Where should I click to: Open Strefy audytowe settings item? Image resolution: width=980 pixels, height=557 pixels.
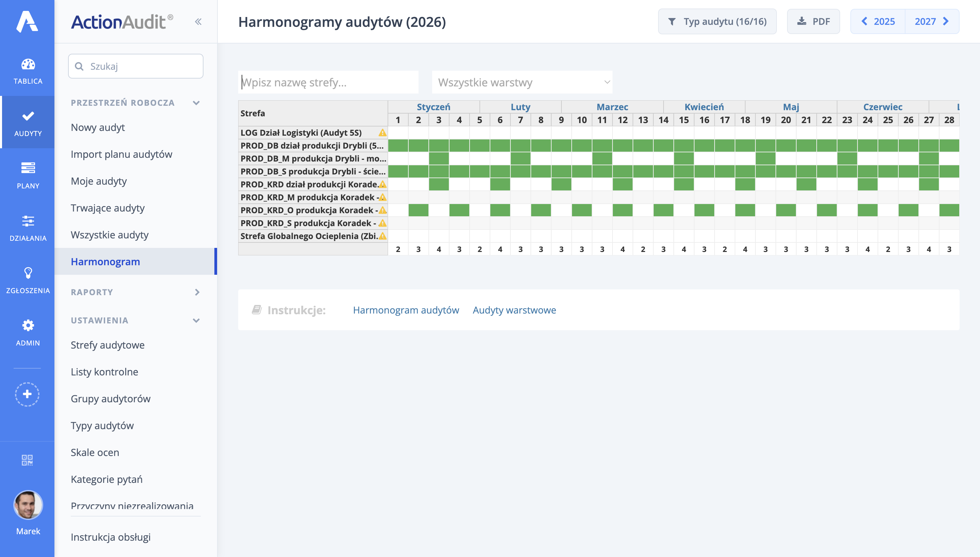(108, 345)
